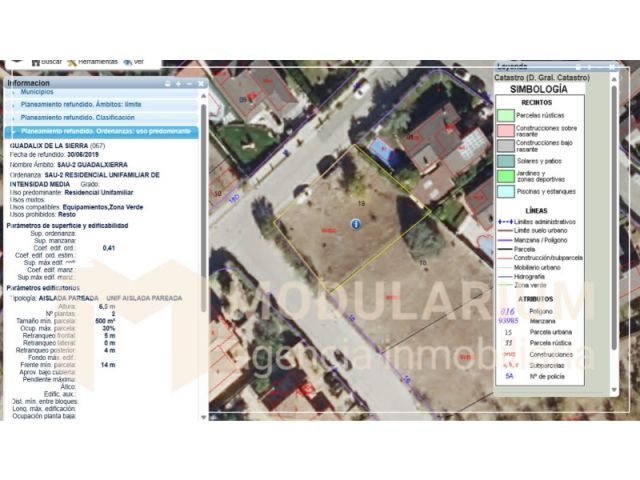Open the Herramientas menu
Screen dimensions: 640x480
pos(93,62)
